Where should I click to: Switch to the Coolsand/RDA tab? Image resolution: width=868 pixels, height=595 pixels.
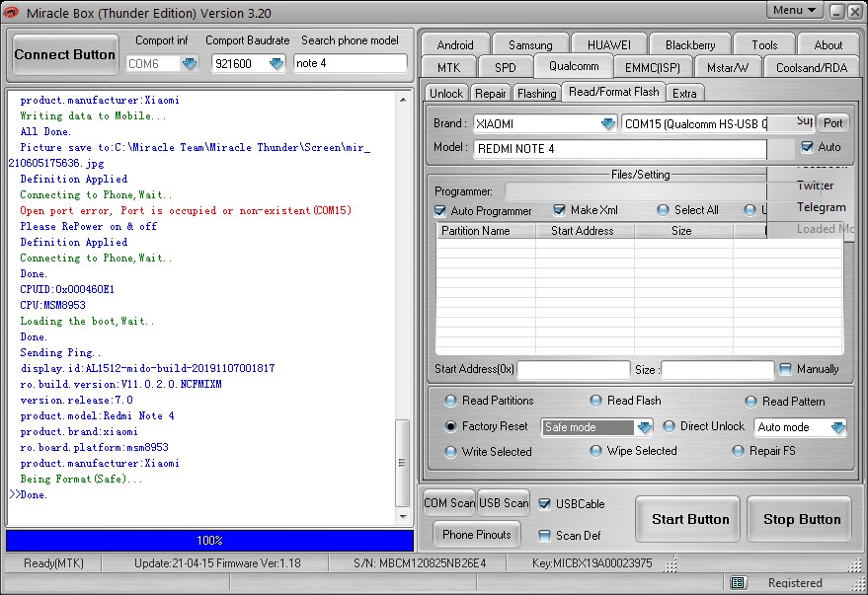coord(812,67)
